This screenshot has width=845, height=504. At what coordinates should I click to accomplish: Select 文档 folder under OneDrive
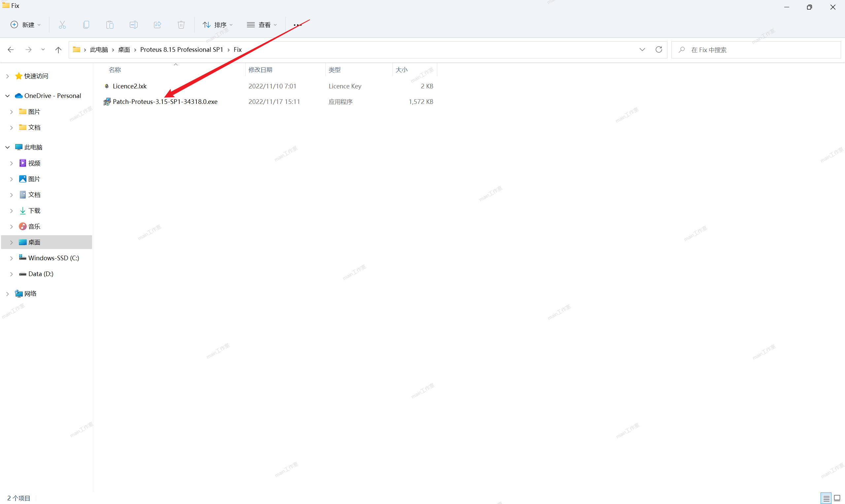coord(34,127)
